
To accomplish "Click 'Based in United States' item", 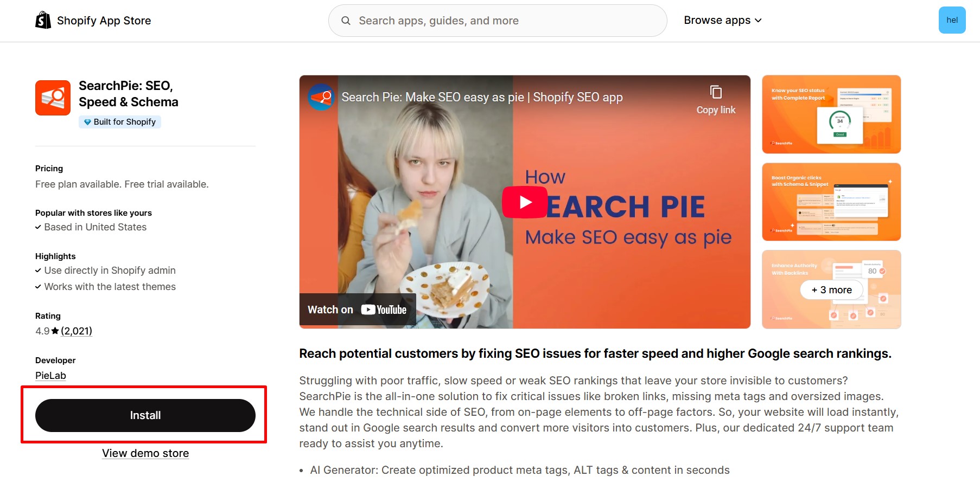I will 96,227.
